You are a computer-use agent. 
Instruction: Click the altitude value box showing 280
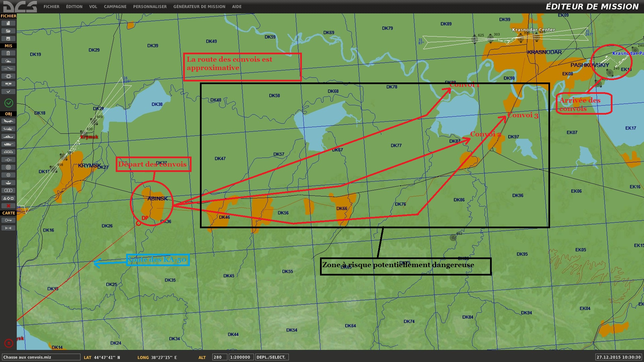point(220,357)
